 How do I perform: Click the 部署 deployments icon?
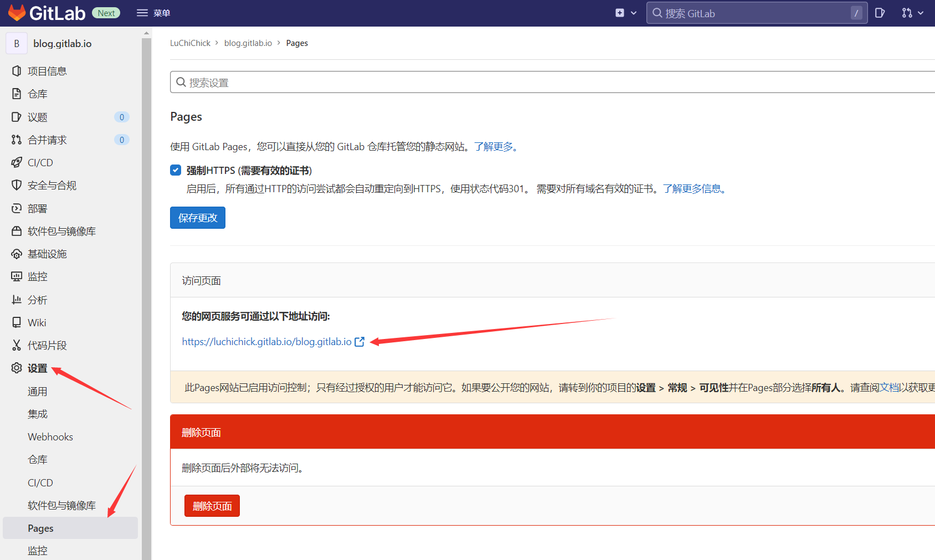pyautogui.click(x=17, y=208)
